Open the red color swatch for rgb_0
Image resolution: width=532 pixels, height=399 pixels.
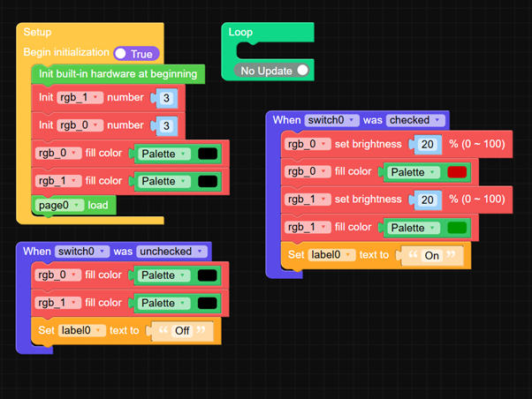(x=457, y=172)
